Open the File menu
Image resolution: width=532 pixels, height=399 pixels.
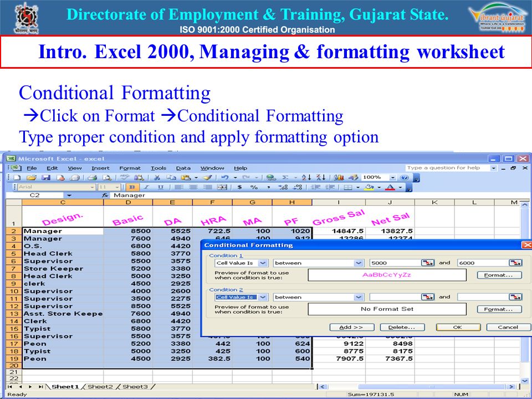click(32, 168)
